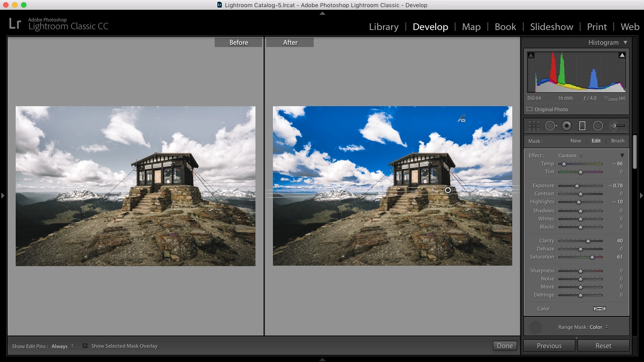
Task: Select the Graduated Filter tool
Action: [x=582, y=125]
